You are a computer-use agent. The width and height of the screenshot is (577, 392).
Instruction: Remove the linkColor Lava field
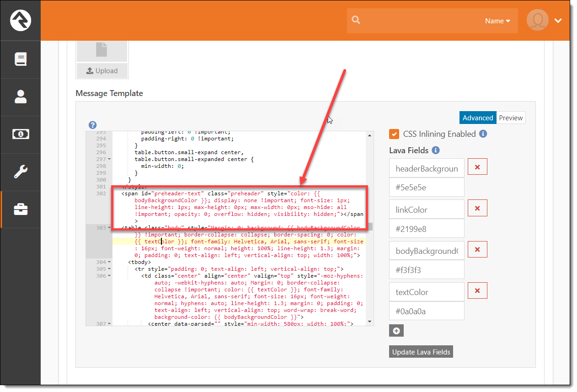pos(477,208)
